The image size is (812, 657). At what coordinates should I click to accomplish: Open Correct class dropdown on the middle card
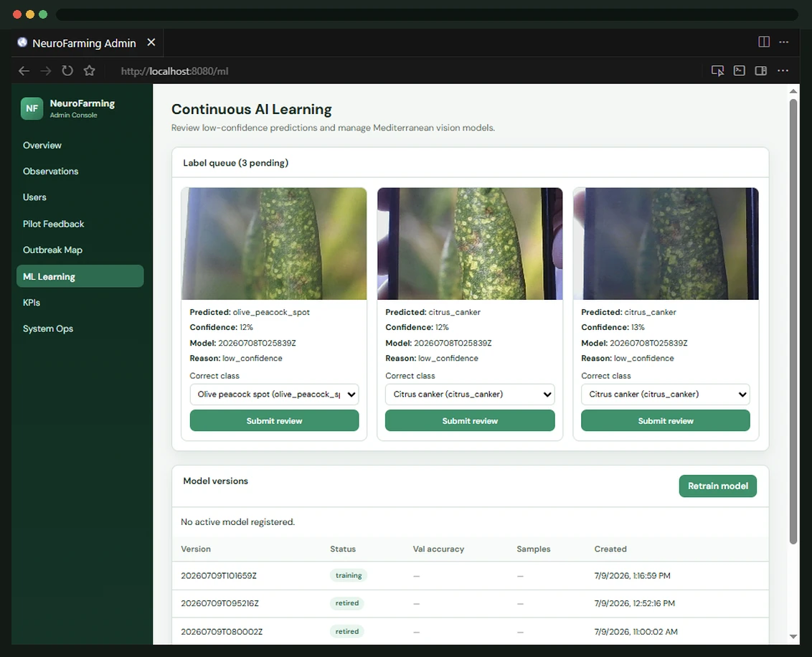(x=470, y=394)
